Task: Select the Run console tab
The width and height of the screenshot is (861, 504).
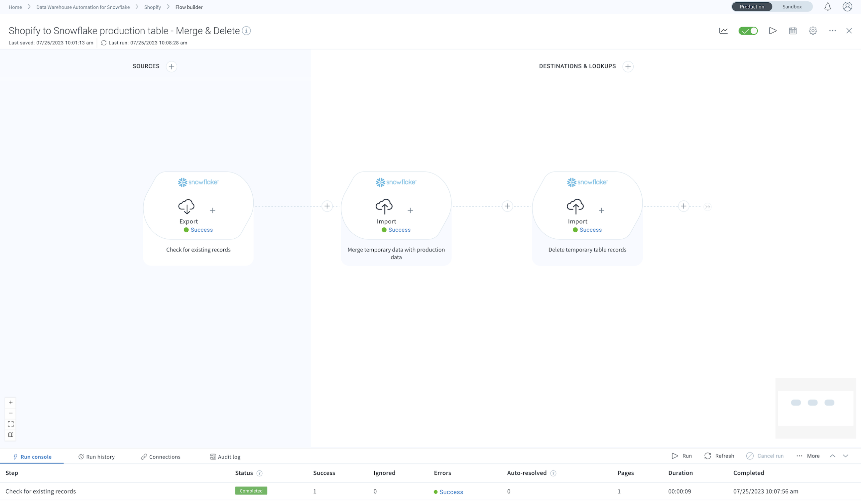Action: click(32, 457)
